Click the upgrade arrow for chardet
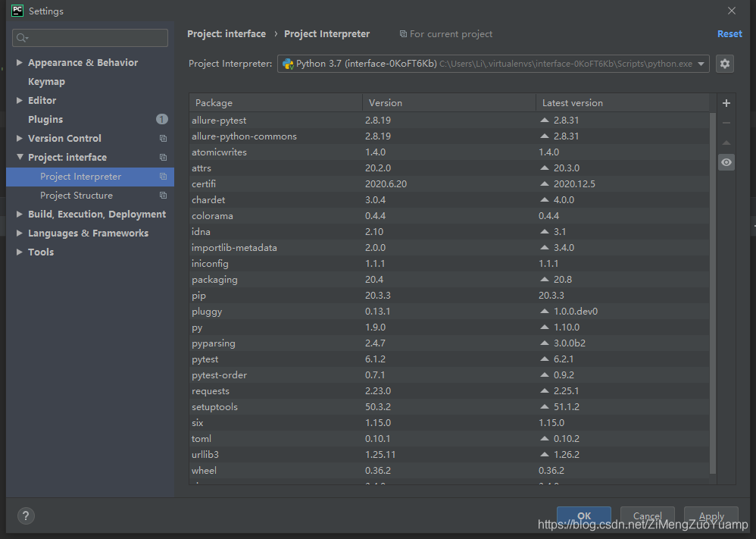This screenshot has width=756, height=539. click(x=545, y=200)
